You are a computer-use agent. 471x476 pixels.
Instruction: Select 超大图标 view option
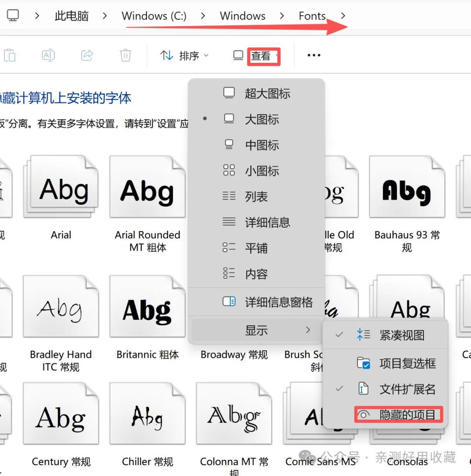[256, 93]
